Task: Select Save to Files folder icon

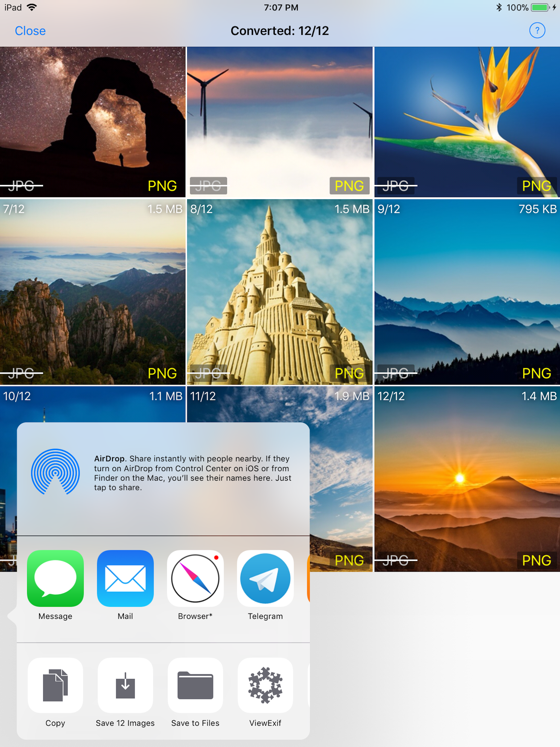Action: [195, 685]
